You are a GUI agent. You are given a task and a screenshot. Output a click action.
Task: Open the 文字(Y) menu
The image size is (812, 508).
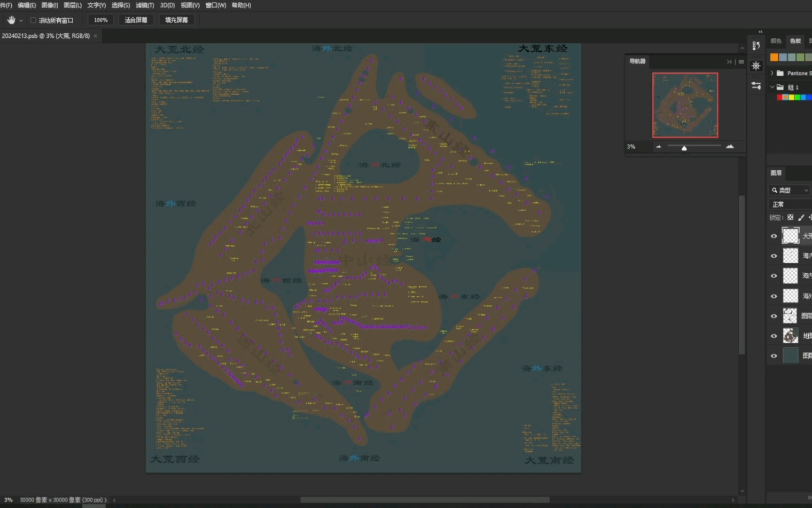click(96, 5)
